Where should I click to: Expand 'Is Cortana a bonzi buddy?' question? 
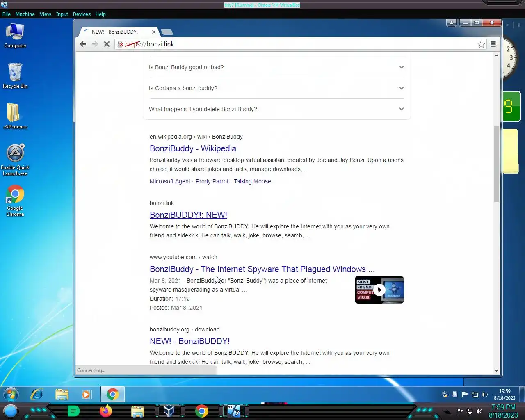pyautogui.click(x=276, y=88)
